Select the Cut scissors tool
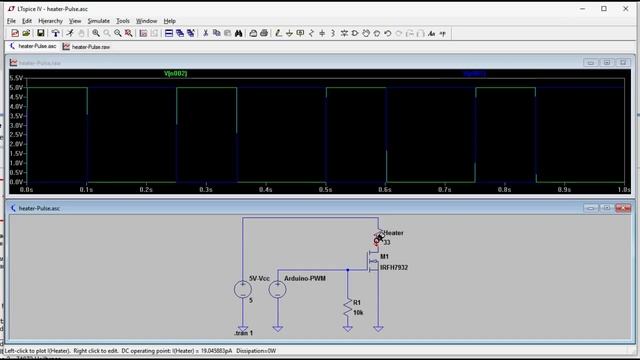This screenshot has width=640, height=360. 206,33
